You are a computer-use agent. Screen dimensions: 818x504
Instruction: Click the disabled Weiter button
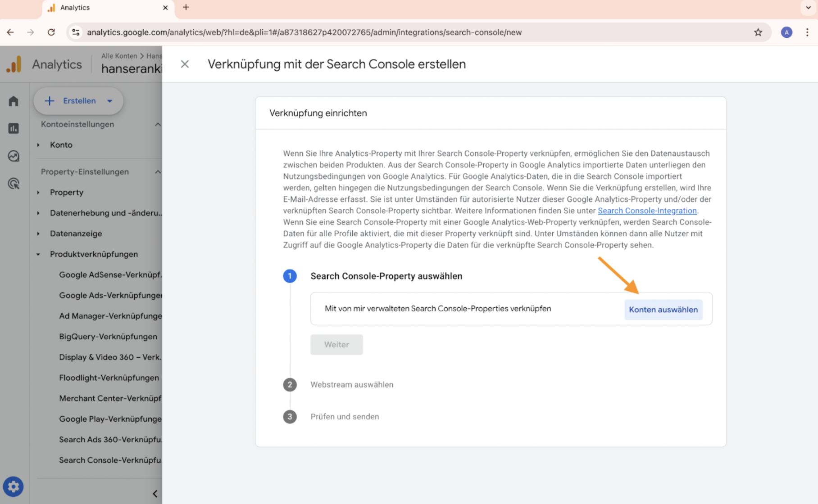coord(336,345)
